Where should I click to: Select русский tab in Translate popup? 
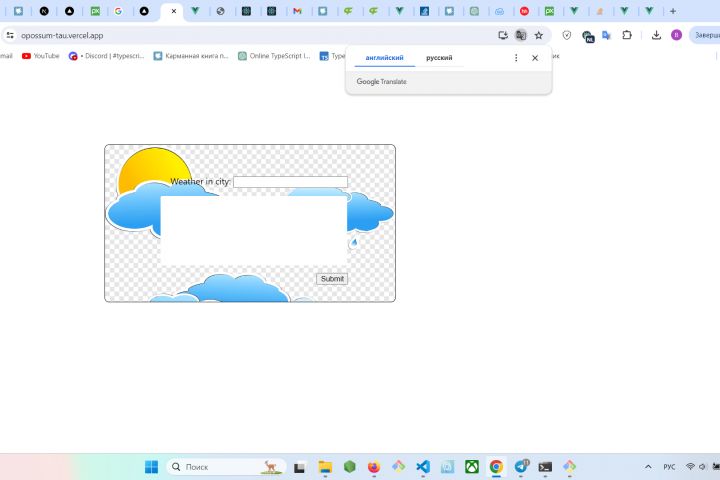coord(439,58)
